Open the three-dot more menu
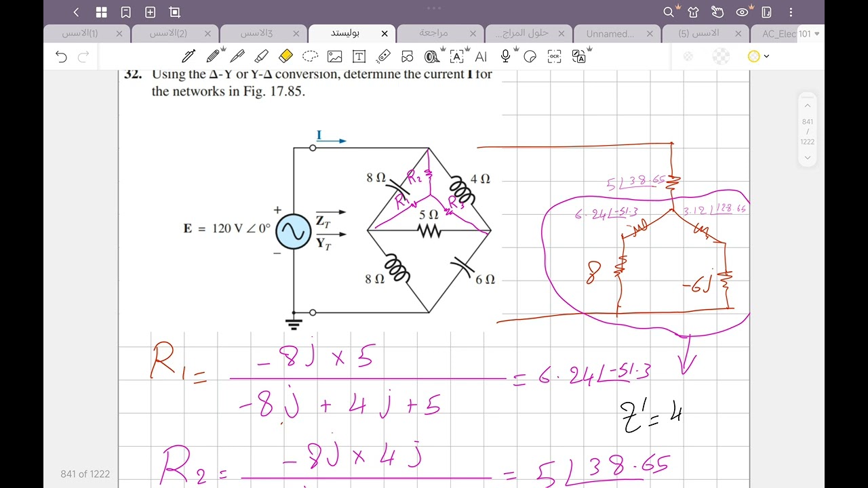The image size is (868, 488). [x=791, y=12]
